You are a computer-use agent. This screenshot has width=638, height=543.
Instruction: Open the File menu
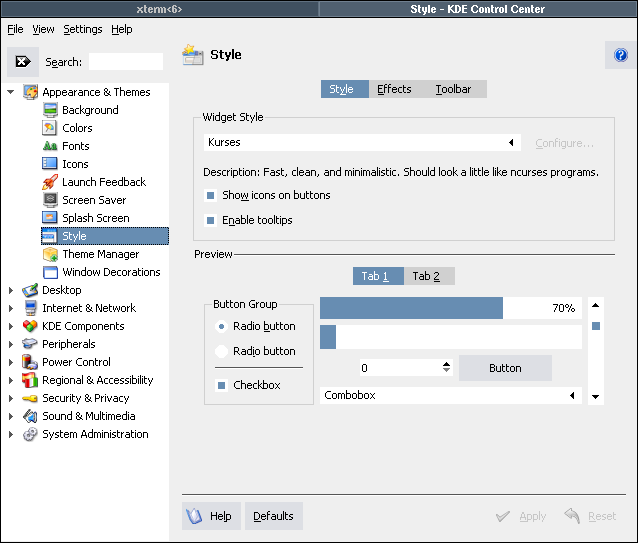[15, 29]
